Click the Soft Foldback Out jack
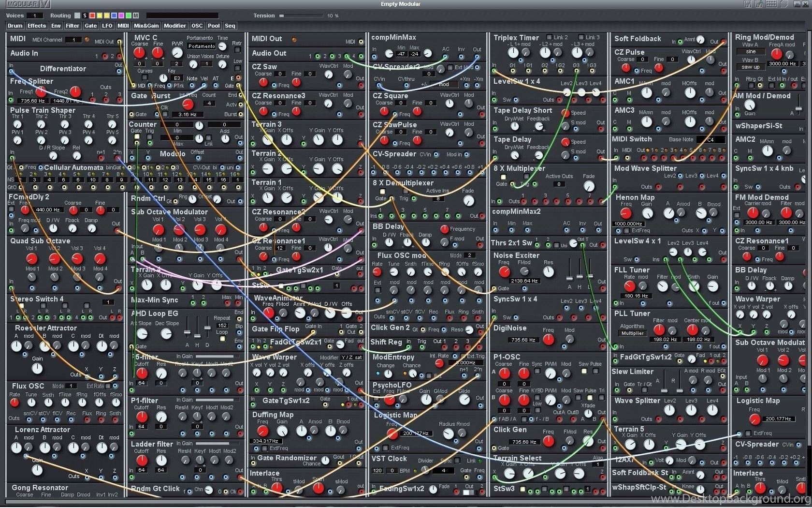 pyautogui.click(x=724, y=42)
